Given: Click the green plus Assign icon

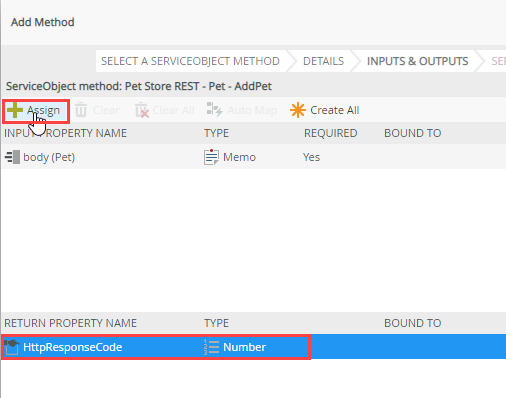Looking at the screenshot, I should click(x=15, y=110).
